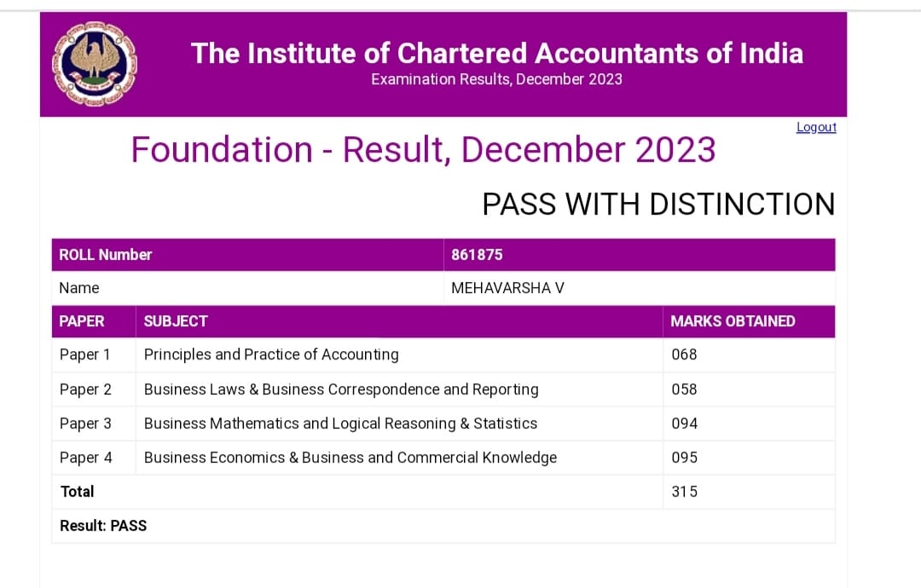Click the Examination Results, December 2023 subtitle
The image size is (921, 588).
click(497, 79)
